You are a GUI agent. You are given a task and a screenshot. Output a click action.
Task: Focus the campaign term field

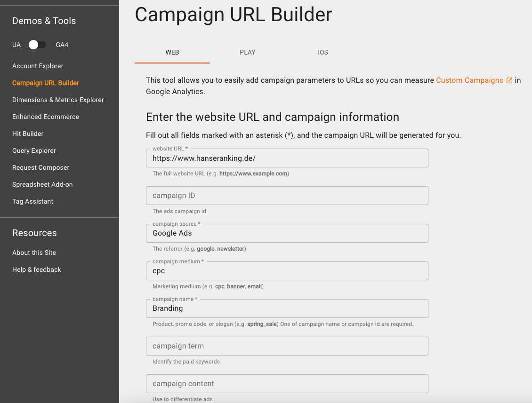(287, 346)
